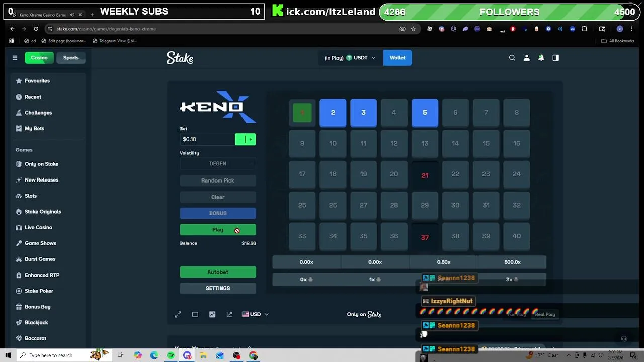This screenshot has width=644, height=362.
Task: Switch to the Casino tab
Action: tap(39, 58)
